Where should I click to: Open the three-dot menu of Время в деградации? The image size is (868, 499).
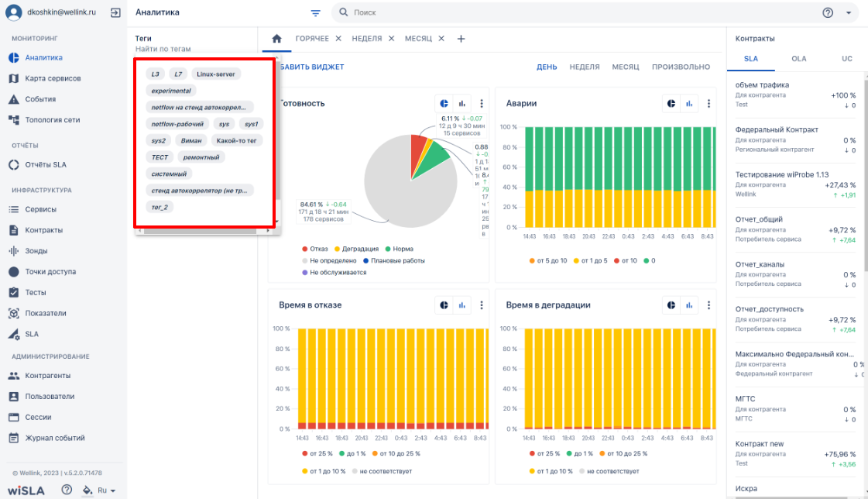click(x=708, y=305)
